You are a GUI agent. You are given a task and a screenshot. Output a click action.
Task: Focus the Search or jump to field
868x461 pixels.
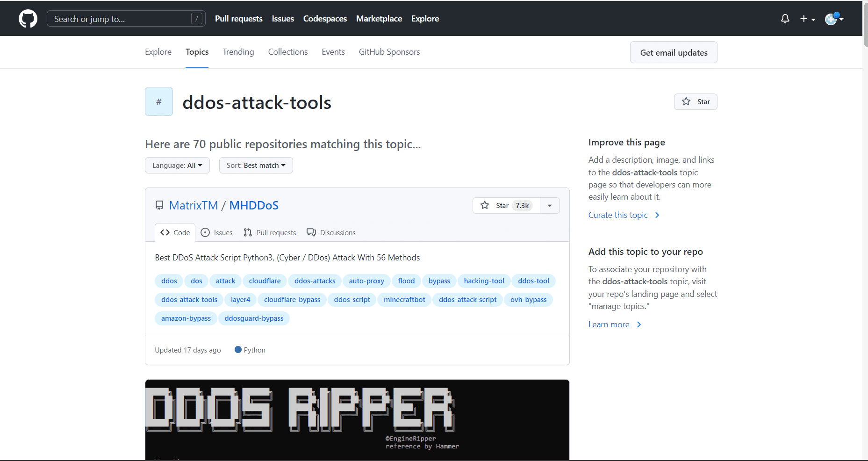(122, 19)
